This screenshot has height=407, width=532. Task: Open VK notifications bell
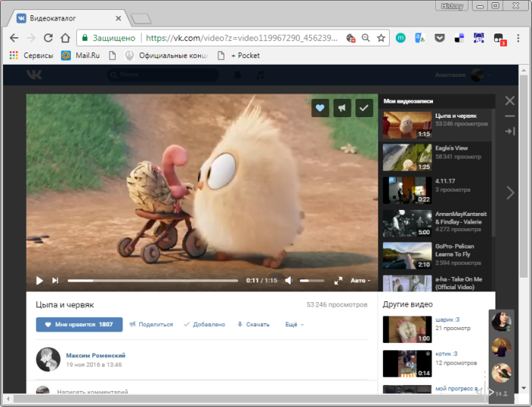pyautogui.click(x=237, y=75)
